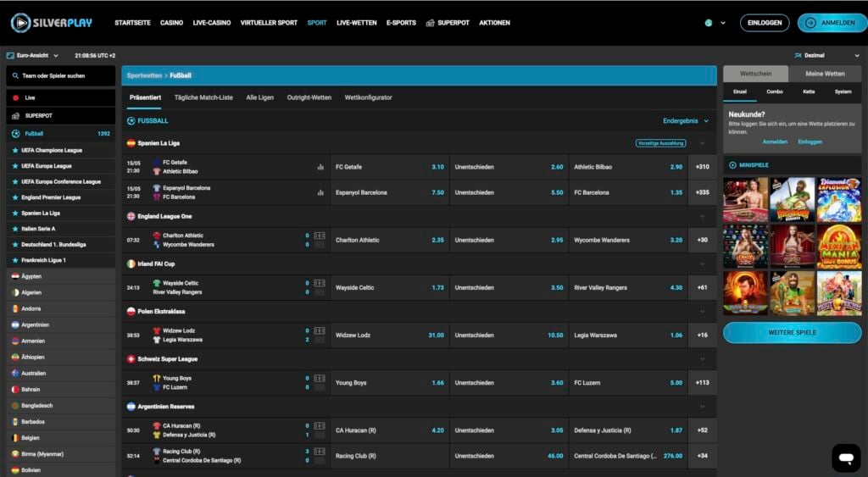This screenshot has width=868, height=477.
Task: Click live scoreboard icon for CA Huracan (R)
Action: [x=320, y=426]
